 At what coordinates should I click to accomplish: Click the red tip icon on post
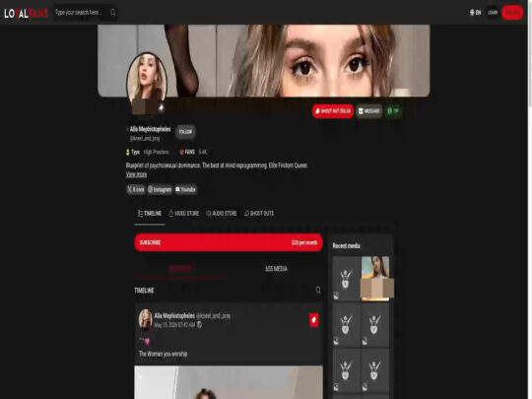pyautogui.click(x=314, y=320)
